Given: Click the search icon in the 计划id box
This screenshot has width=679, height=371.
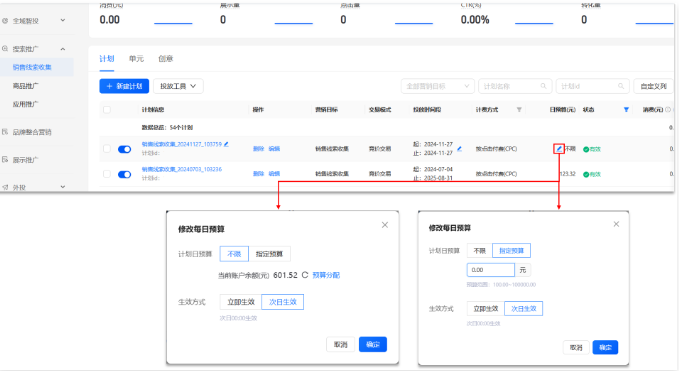Looking at the screenshot, I should (621, 86).
